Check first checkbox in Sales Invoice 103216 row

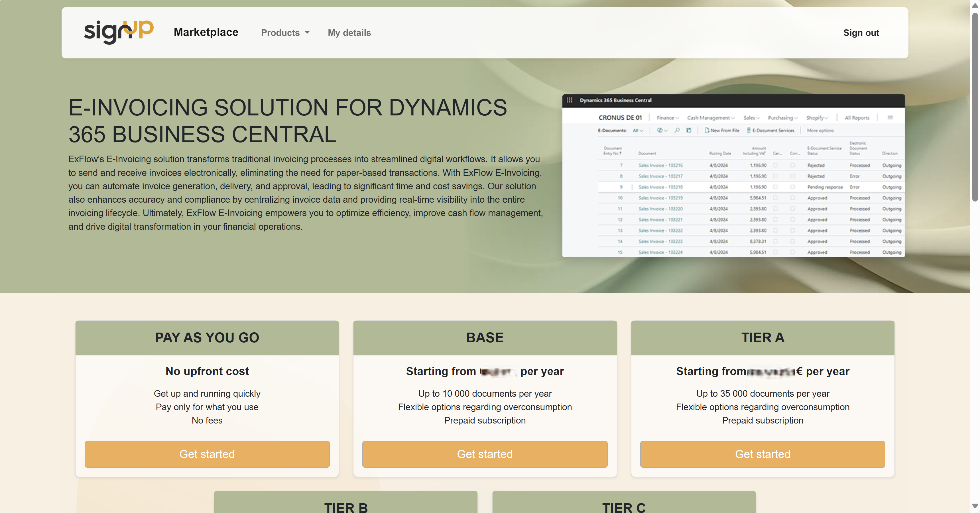tap(775, 165)
